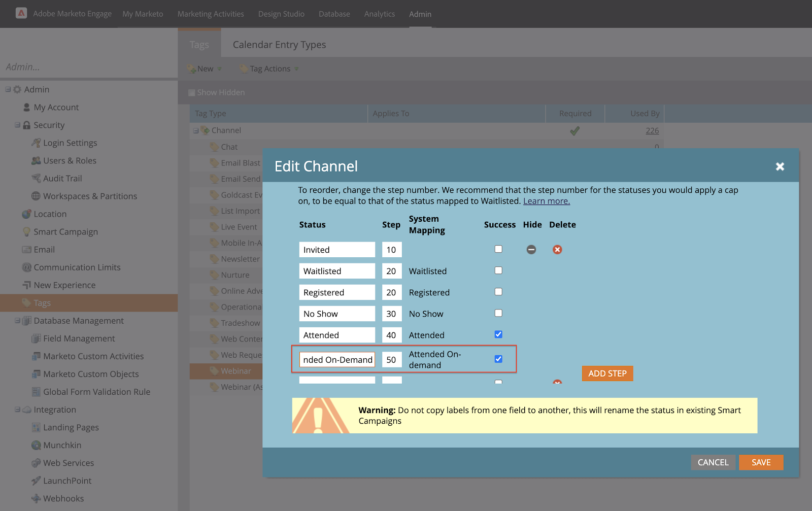Click the Landing Pages icon

[x=36, y=427]
